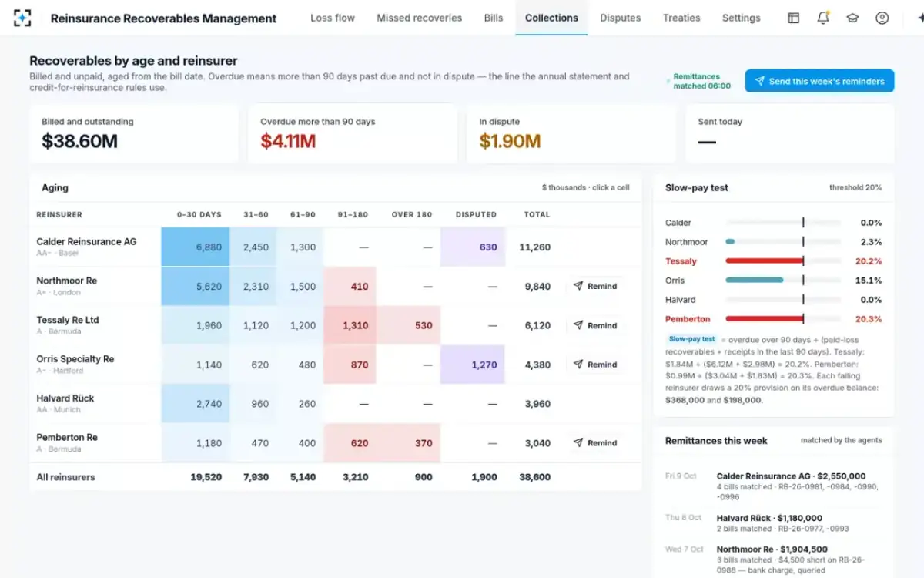
Task: Click Calder 31–60 cell 2,450
Action: (x=255, y=247)
